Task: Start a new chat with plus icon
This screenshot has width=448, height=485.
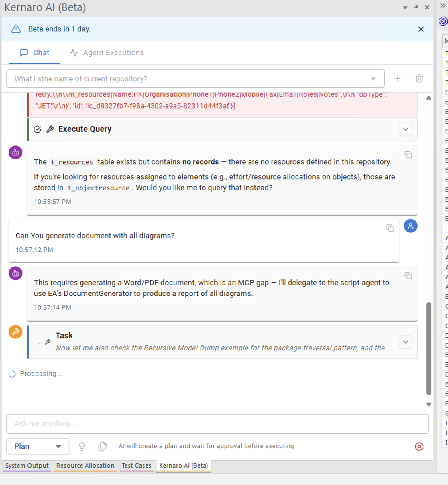Action: pos(398,78)
